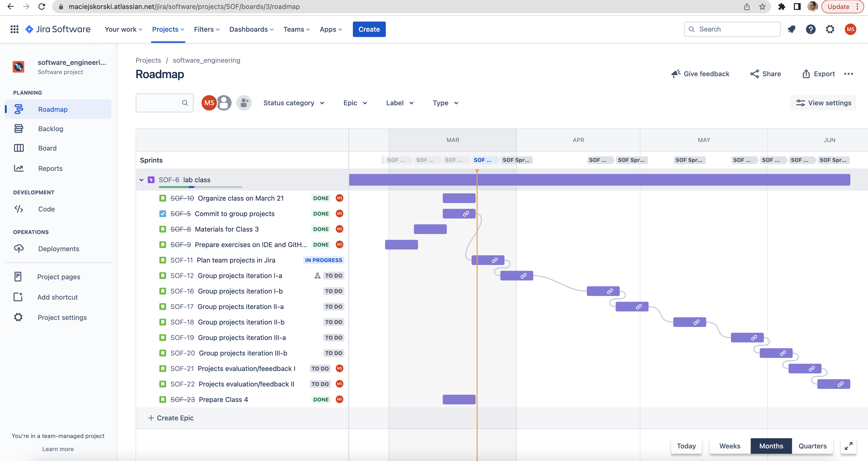The height and width of the screenshot is (461, 868).
Task: Click the Roadmap icon in sidebar
Action: coord(18,109)
